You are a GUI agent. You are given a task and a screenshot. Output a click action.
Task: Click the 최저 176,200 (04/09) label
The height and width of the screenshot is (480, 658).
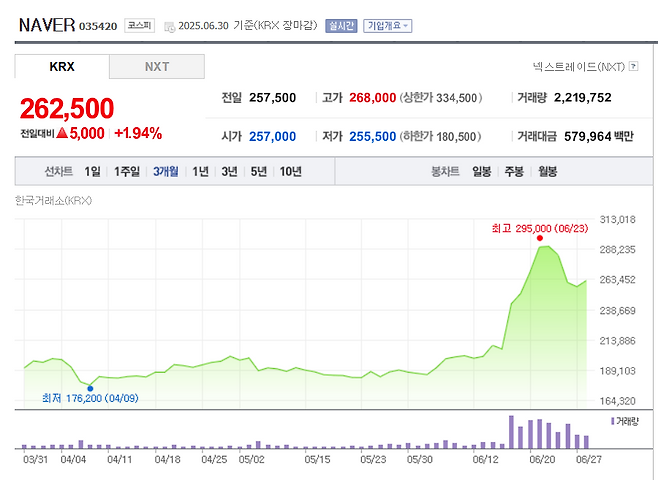(90, 398)
